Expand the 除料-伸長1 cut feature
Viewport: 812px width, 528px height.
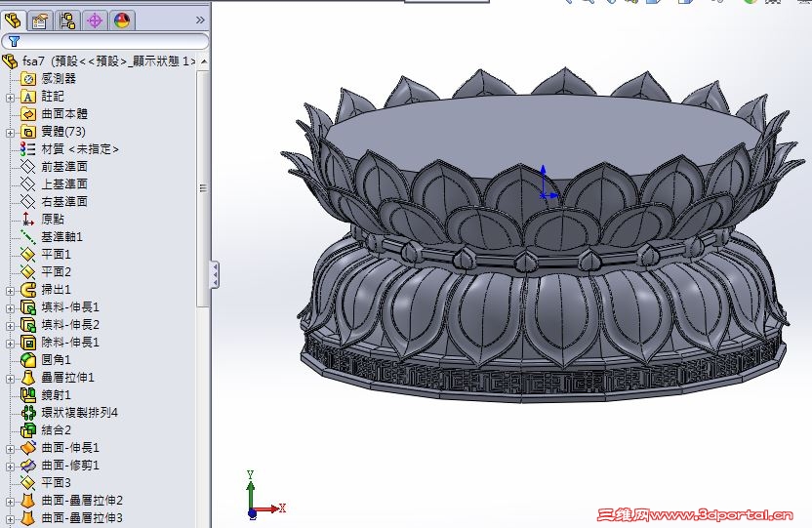click(x=10, y=344)
